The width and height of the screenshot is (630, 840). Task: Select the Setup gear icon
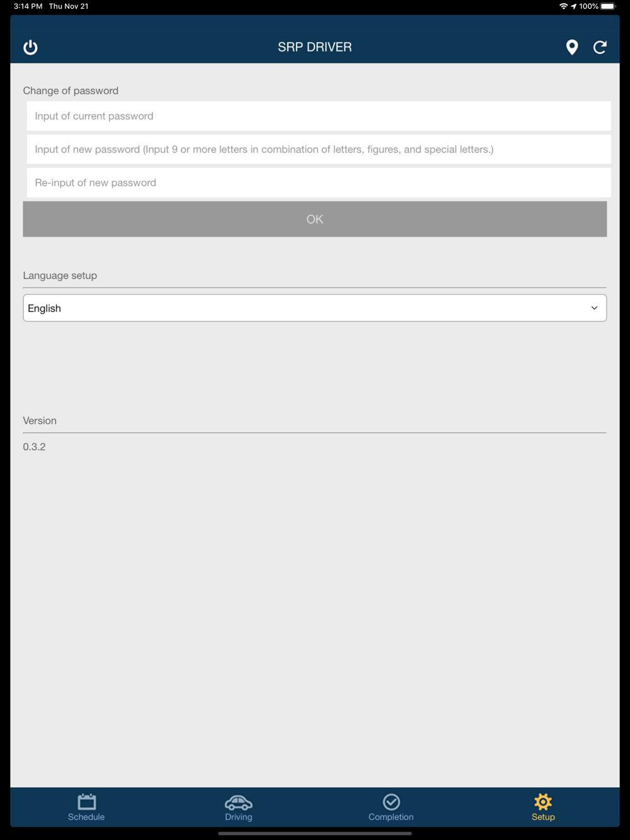[x=543, y=802]
